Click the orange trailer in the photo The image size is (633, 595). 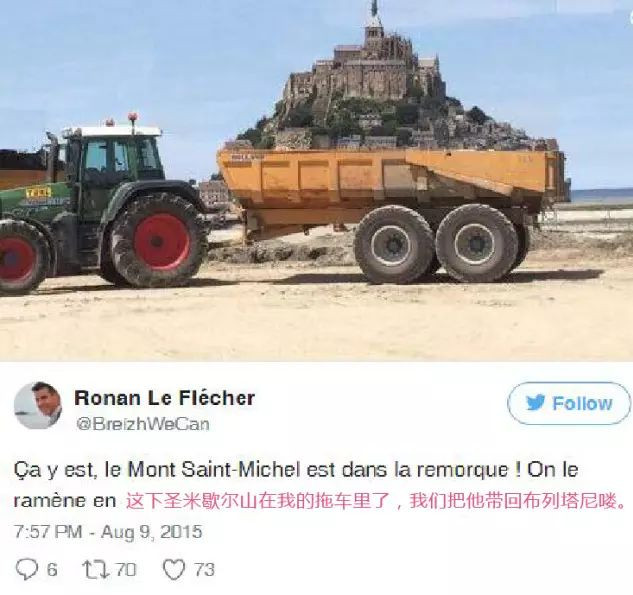tap(392, 214)
